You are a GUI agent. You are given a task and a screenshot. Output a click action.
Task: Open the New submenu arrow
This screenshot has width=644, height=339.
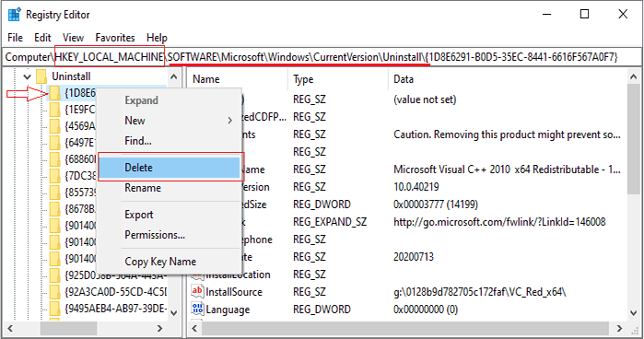[x=229, y=121]
